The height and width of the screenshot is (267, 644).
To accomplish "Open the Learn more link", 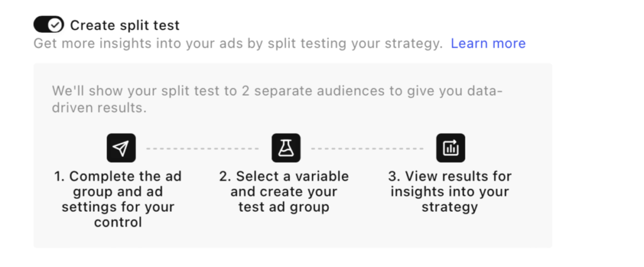I will 488,43.
